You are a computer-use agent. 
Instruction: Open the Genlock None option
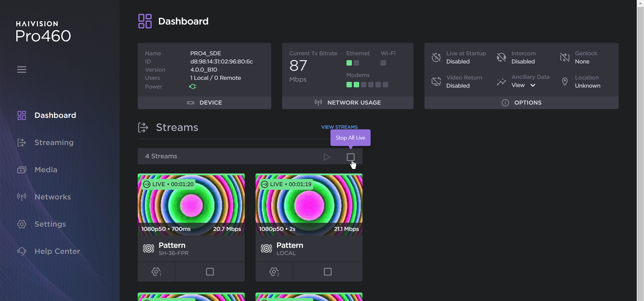[x=565, y=57]
